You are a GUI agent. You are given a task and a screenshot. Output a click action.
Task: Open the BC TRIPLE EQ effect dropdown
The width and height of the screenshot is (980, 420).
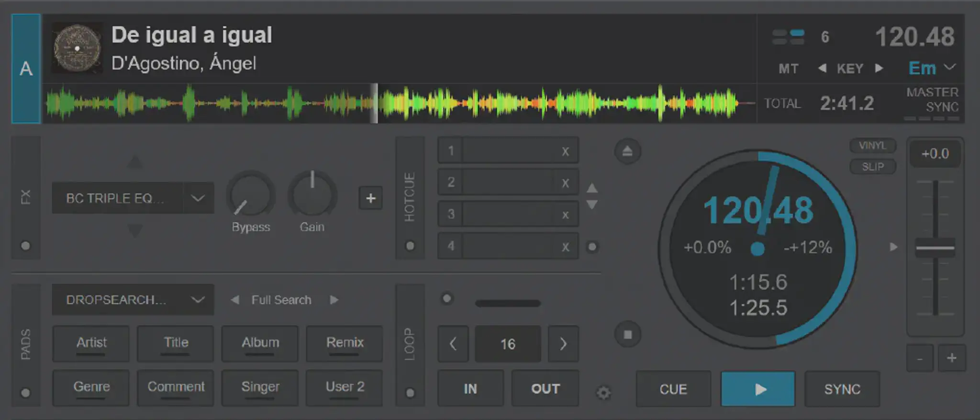198,198
